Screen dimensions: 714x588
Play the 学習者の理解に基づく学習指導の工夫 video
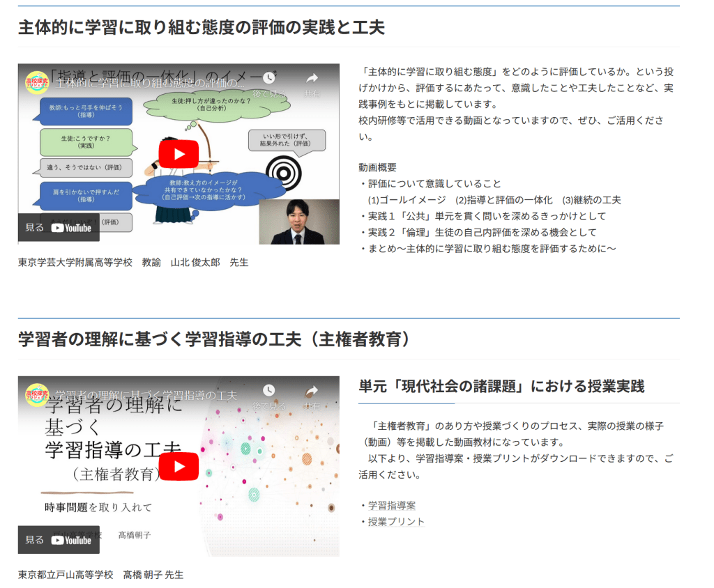[177, 466]
